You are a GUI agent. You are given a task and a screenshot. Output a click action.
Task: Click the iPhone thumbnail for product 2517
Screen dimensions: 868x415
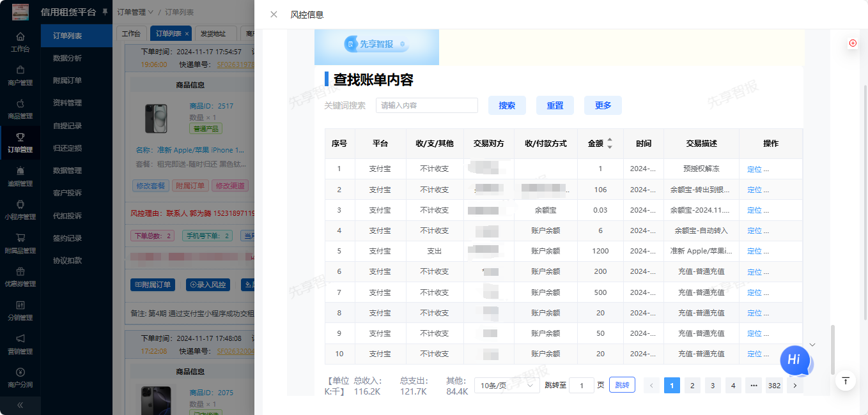156,119
